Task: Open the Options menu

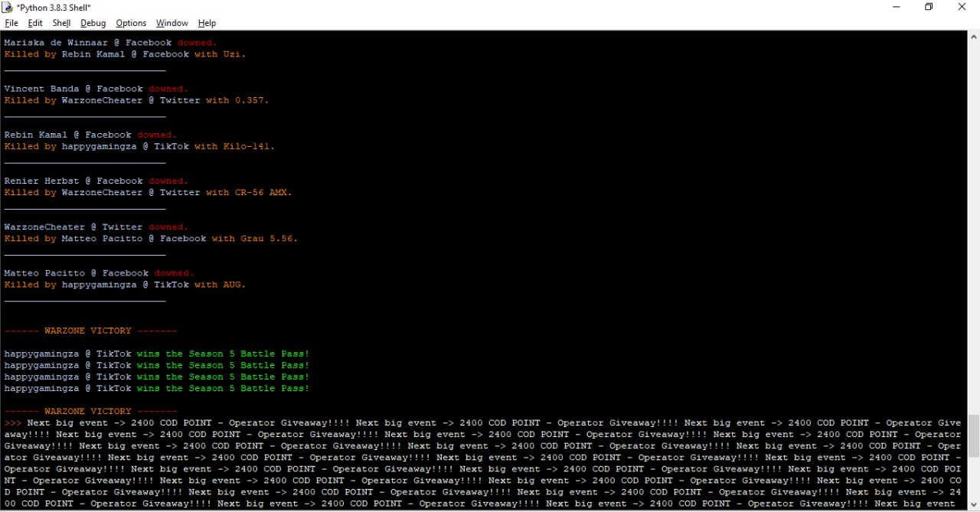Action: pos(131,23)
